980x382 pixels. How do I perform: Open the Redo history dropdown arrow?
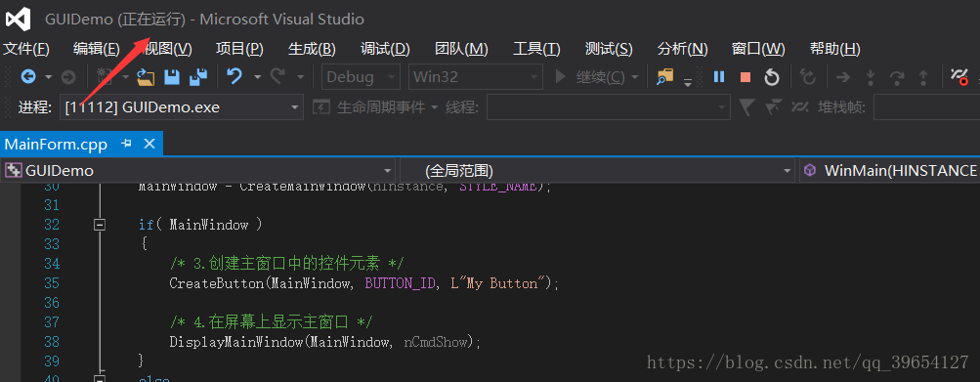point(301,77)
